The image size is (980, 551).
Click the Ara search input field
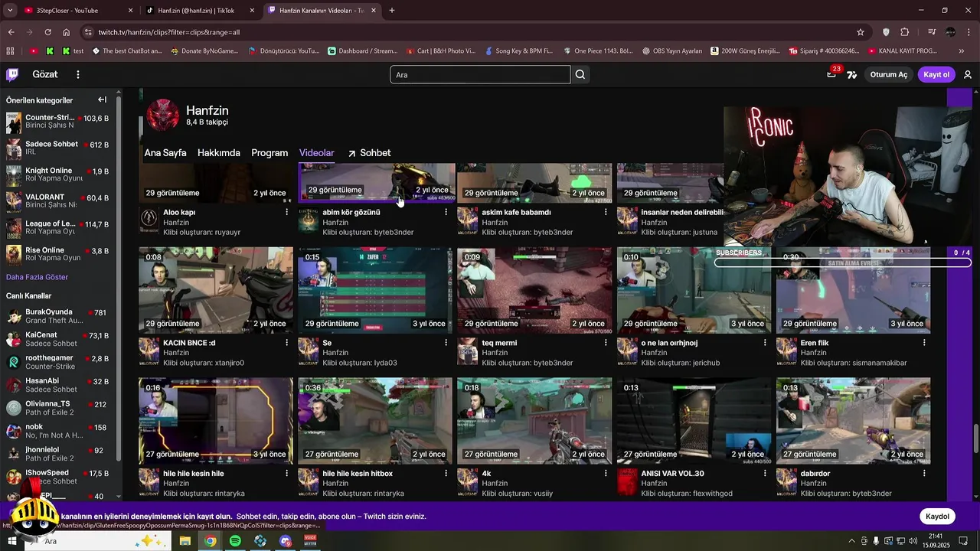pyautogui.click(x=480, y=74)
